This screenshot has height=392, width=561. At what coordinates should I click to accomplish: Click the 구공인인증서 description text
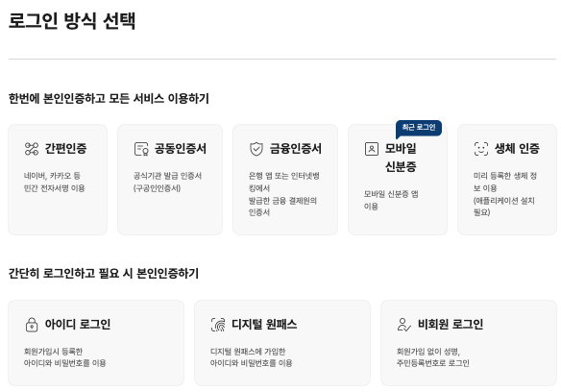(158, 188)
